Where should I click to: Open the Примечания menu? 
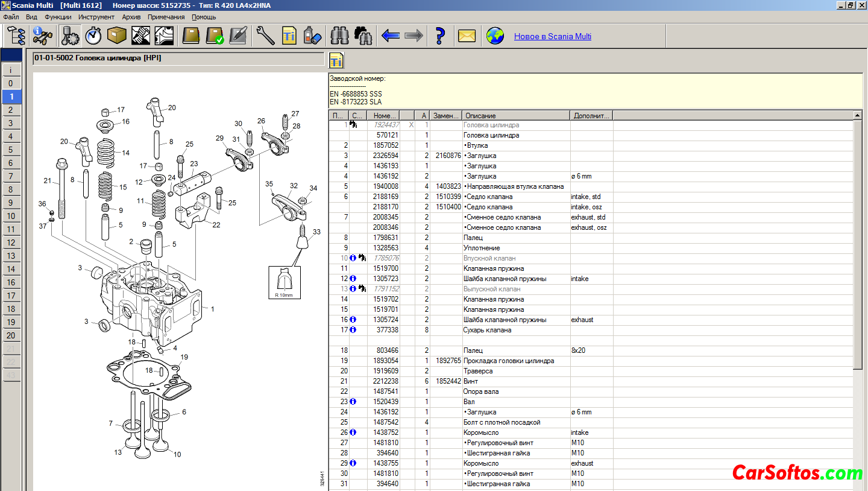tap(166, 17)
